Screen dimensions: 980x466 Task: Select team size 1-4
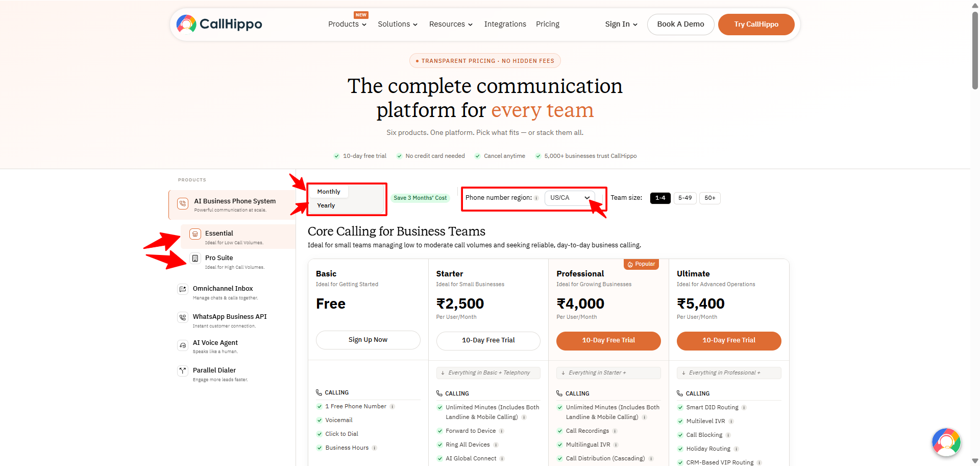click(x=660, y=198)
